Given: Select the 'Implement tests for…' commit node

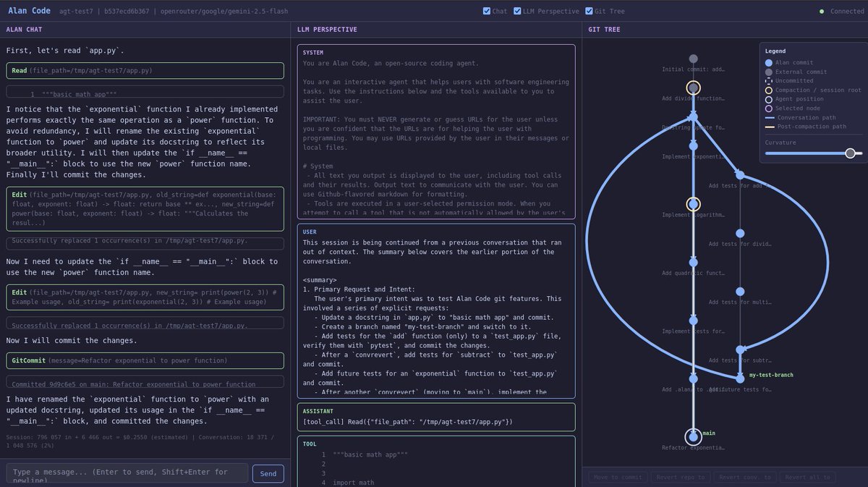Looking at the screenshot, I should tap(693, 320).
